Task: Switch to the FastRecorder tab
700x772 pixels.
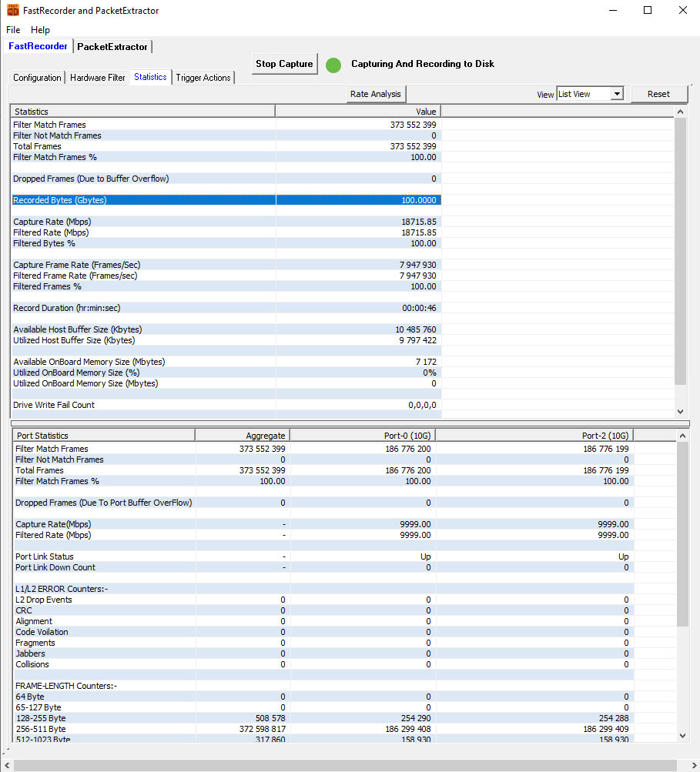Action: [38, 46]
